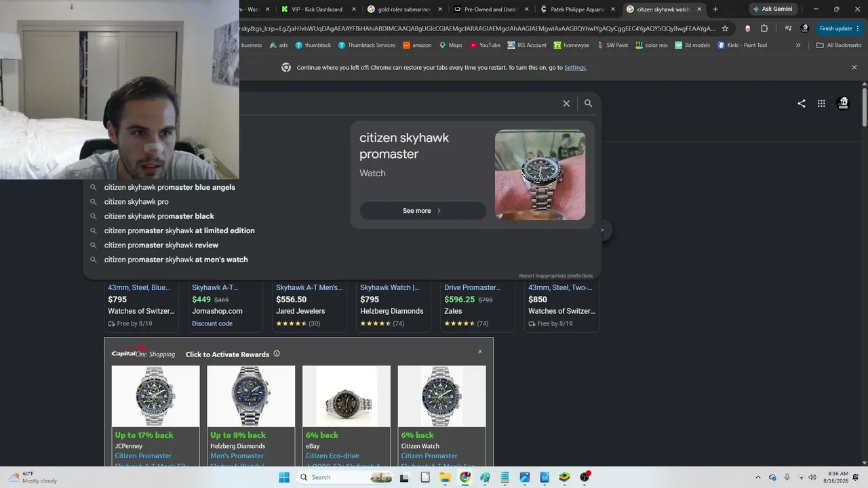Switch to the Patek Philippe Aquanaut tab

(578, 9)
